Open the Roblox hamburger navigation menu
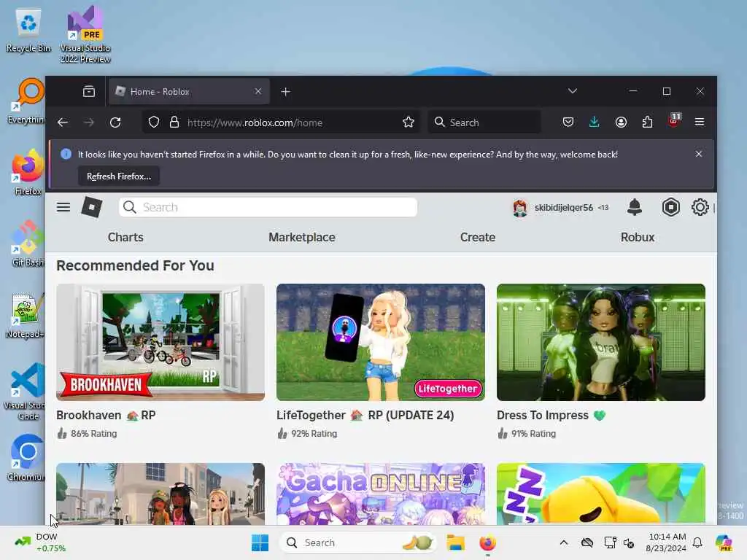Image resolution: width=747 pixels, height=560 pixels. click(x=63, y=207)
